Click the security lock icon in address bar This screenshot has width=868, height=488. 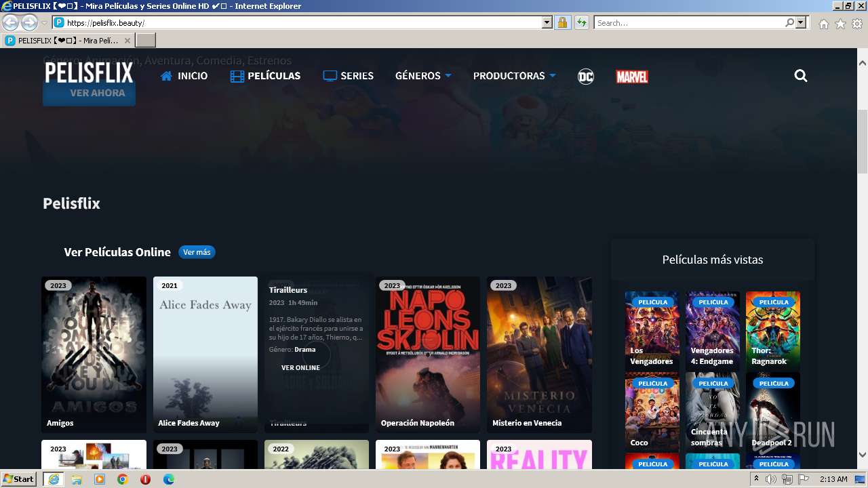(x=562, y=22)
